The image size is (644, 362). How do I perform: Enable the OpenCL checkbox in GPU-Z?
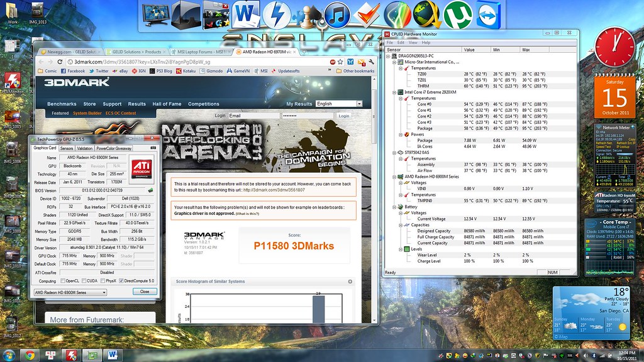pos(63,281)
